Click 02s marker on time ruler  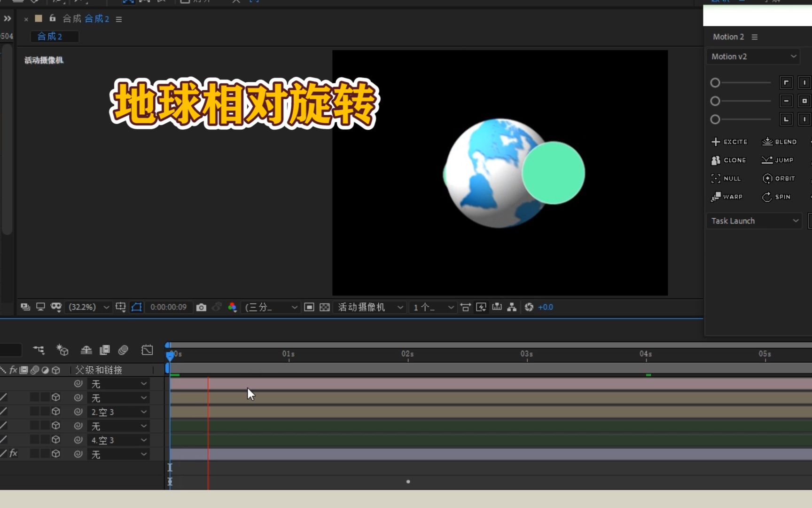pos(407,354)
